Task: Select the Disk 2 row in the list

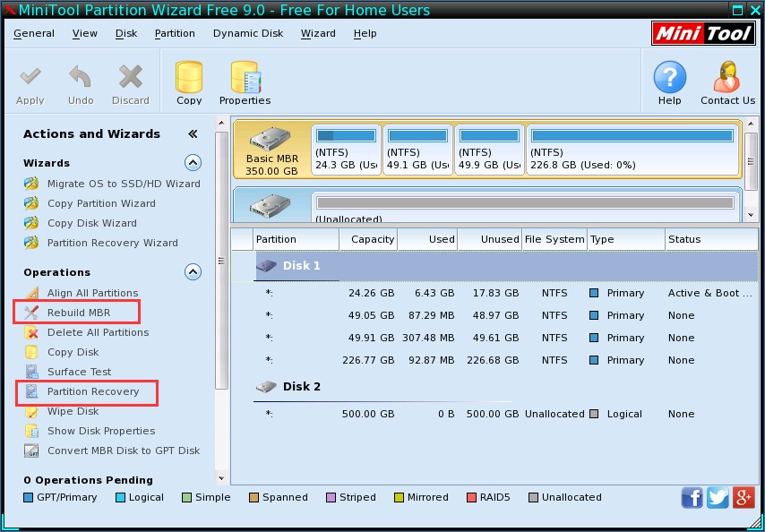Action: (x=494, y=387)
